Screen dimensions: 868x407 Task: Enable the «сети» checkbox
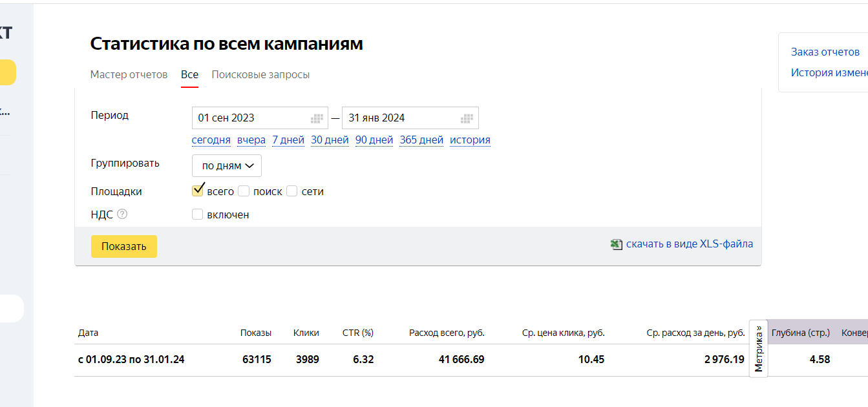pos(292,191)
